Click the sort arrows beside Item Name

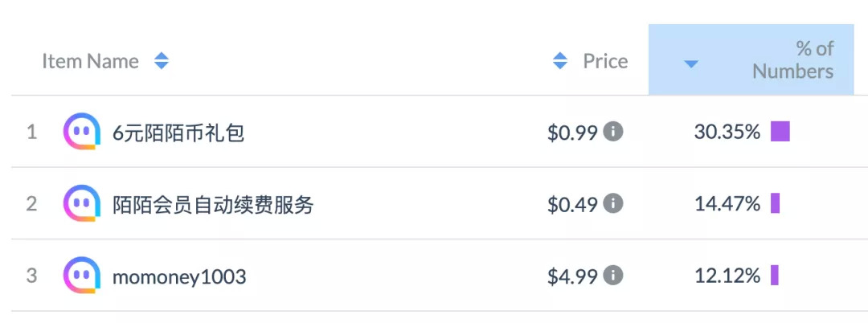pos(162,61)
